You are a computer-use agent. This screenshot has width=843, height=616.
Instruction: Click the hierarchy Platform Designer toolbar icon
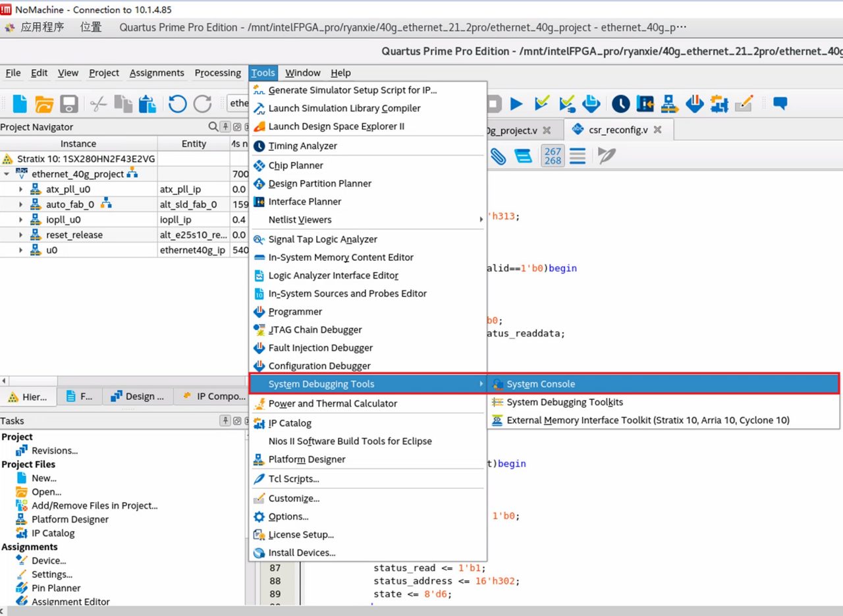tap(670, 103)
